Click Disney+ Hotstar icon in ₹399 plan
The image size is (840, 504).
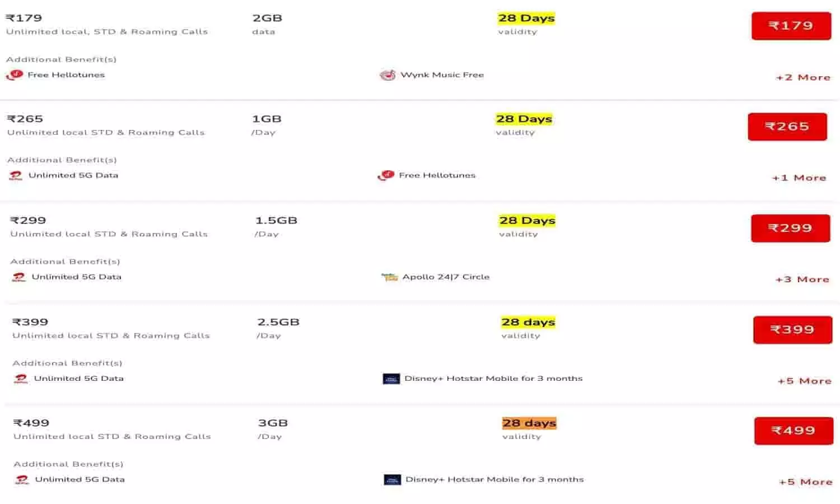[x=391, y=379]
